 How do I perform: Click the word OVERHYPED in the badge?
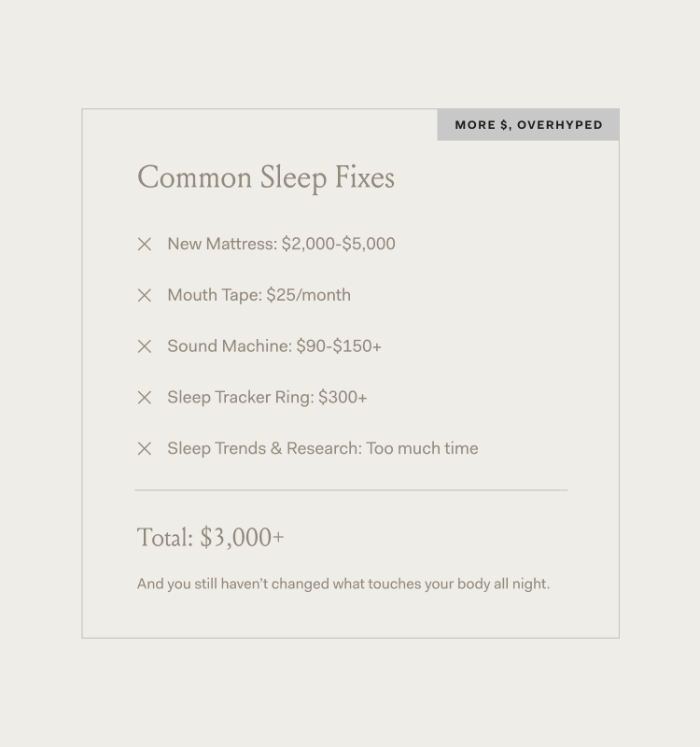560,125
